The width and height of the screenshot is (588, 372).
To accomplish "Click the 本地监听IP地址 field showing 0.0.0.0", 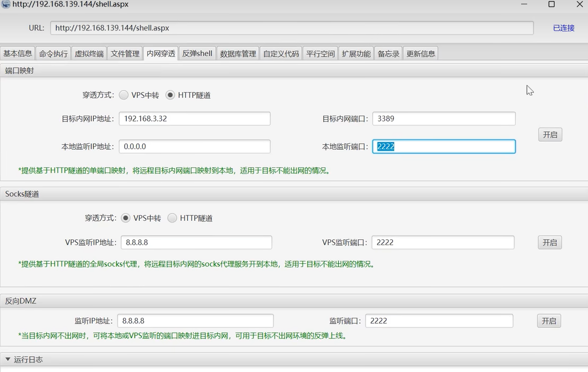I will point(195,146).
